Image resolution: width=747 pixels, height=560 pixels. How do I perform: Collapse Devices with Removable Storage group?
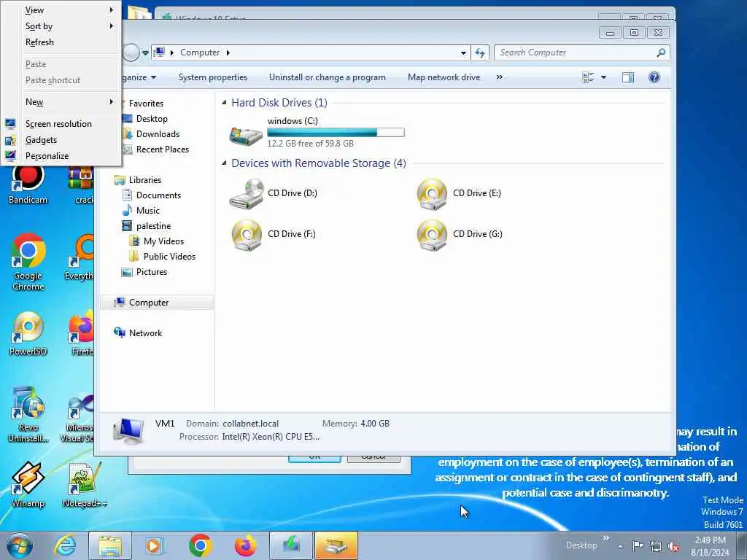click(225, 163)
